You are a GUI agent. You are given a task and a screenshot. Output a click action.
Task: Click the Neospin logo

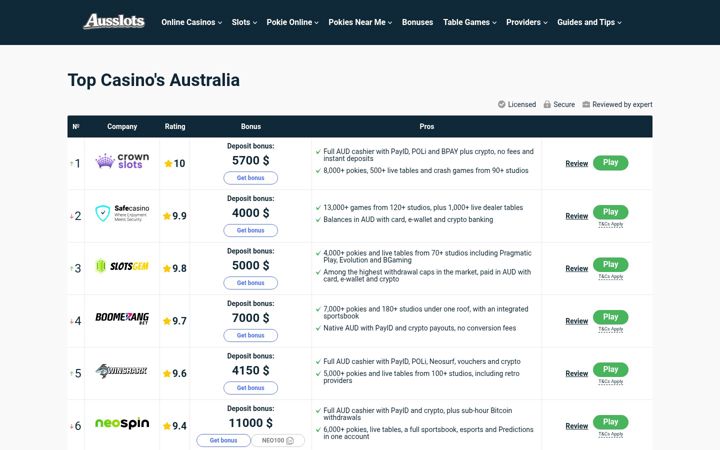(122, 423)
